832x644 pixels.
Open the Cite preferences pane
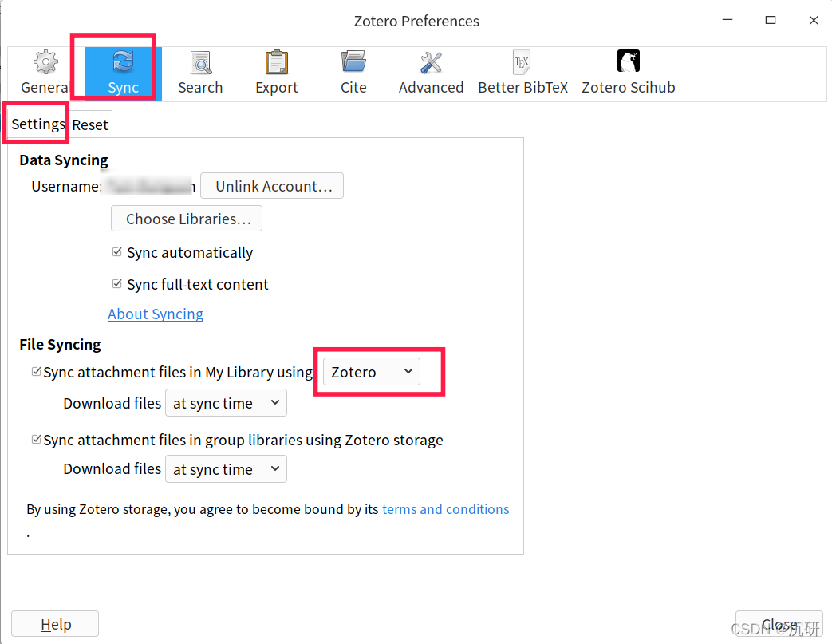point(353,73)
